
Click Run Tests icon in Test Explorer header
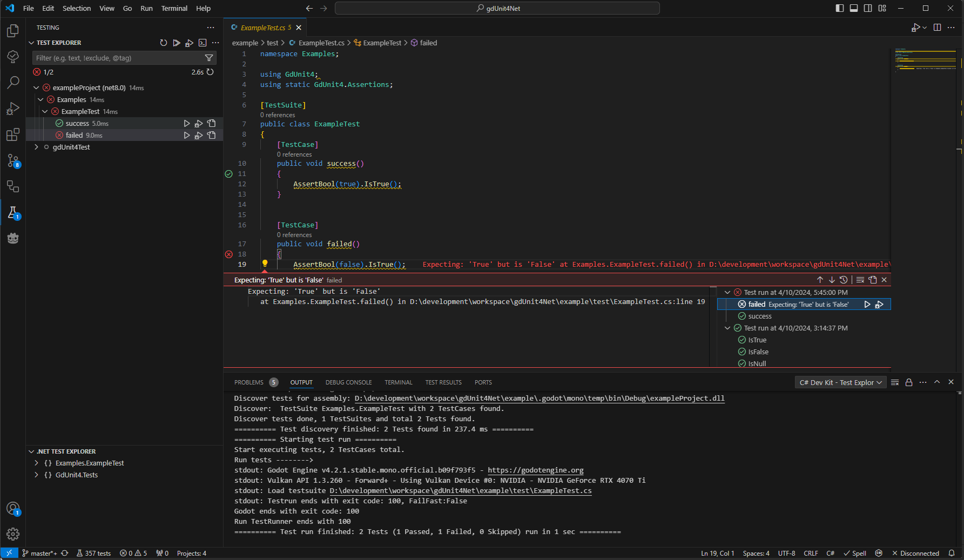[x=177, y=43]
